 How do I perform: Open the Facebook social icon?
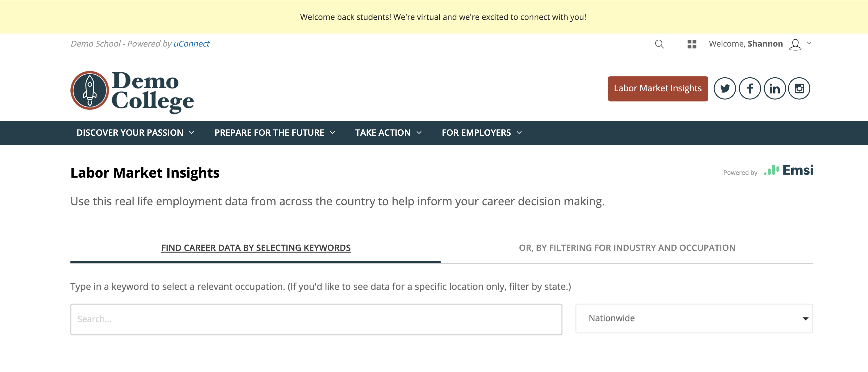pyautogui.click(x=750, y=88)
